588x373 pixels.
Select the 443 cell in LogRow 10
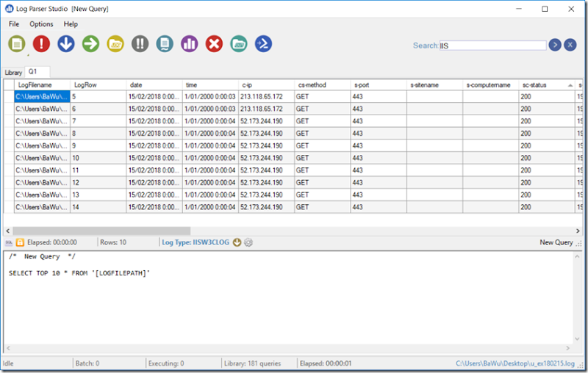tap(379, 158)
